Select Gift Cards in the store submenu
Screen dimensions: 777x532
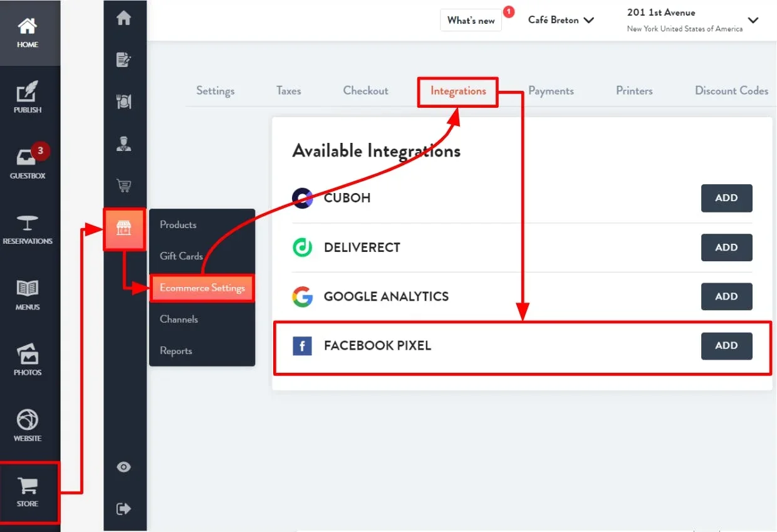pyautogui.click(x=181, y=256)
